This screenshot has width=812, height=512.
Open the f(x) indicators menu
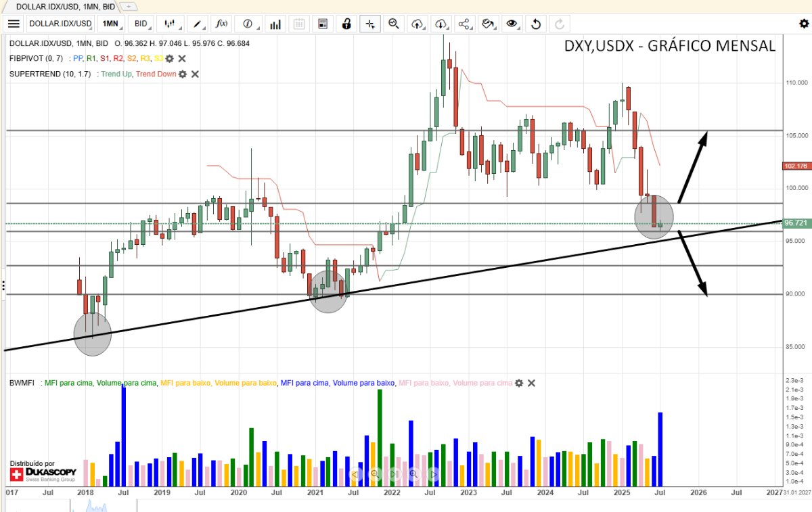221,24
